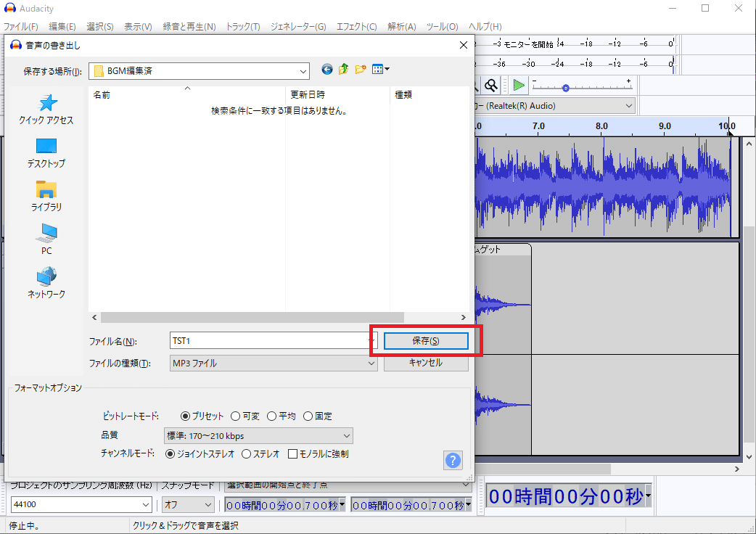Open the トラック(T) menu

(243, 27)
